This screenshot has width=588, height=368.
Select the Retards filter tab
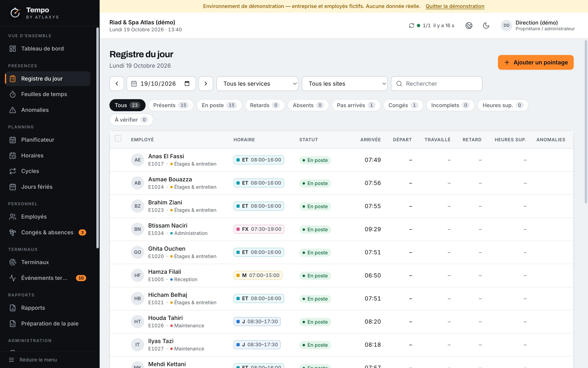(265, 105)
